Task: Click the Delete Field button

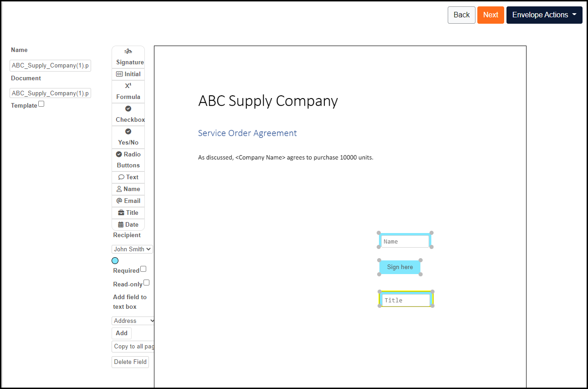Action: 130,362
